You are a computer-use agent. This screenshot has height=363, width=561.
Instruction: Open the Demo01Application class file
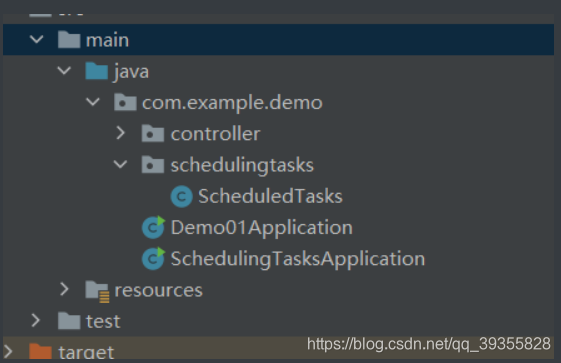(x=262, y=228)
